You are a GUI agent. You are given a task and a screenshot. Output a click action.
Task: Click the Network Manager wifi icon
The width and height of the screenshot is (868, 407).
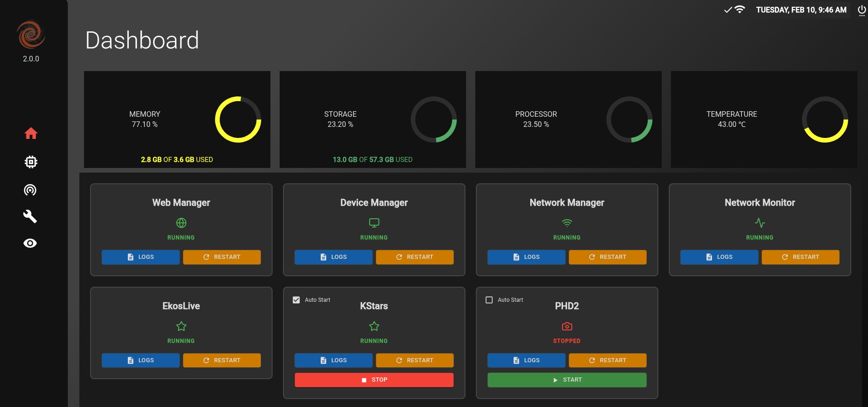pyautogui.click(x=567, y=223)
